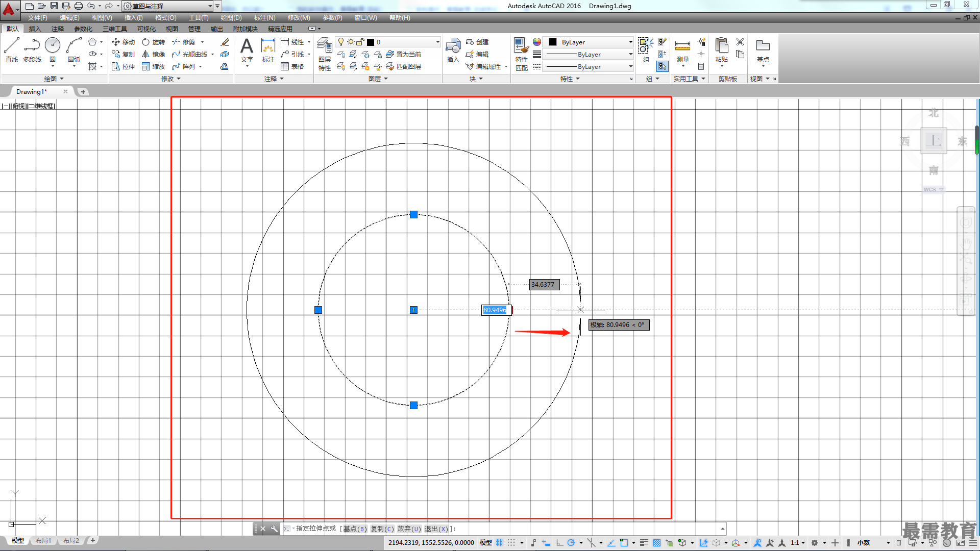Select the Stretch (拉伸) command
This screenshot has height=551, width=980.
click(x=123, y=66)
